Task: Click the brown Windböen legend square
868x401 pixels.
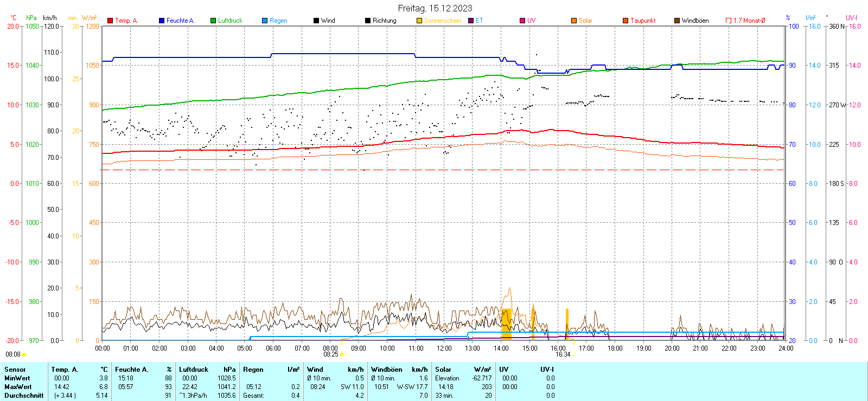Action: (x=677, y=21)
